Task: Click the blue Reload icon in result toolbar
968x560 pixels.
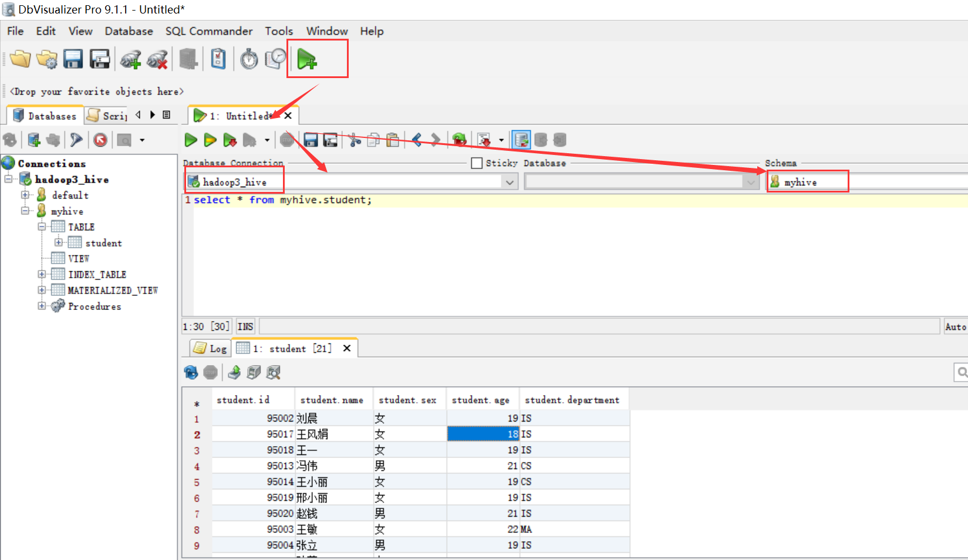Action: point(191,372)
